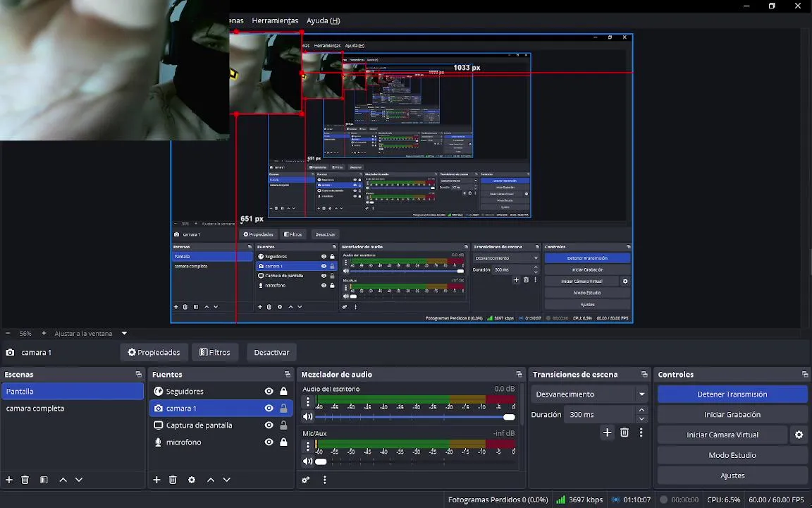Click Detener Transmisión button
Viewport: 812px width, 508px height.
coord(732,394)
